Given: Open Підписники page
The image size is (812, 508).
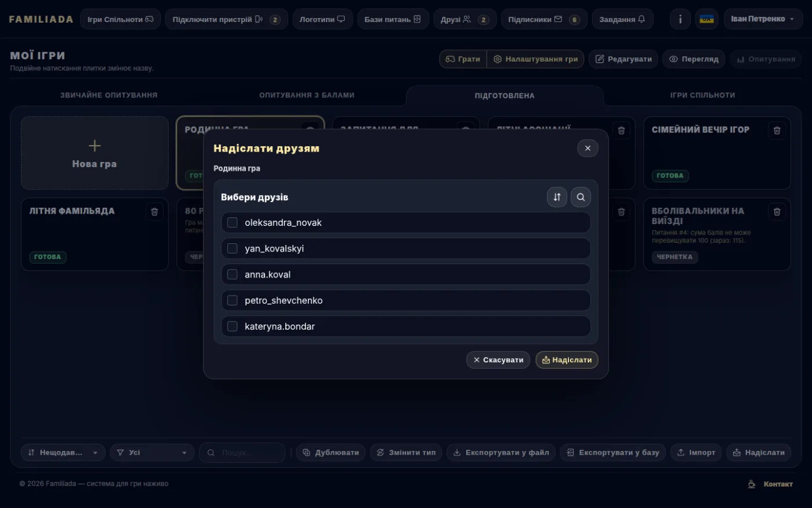Looking at the screenshot, I should pos(544,19).
